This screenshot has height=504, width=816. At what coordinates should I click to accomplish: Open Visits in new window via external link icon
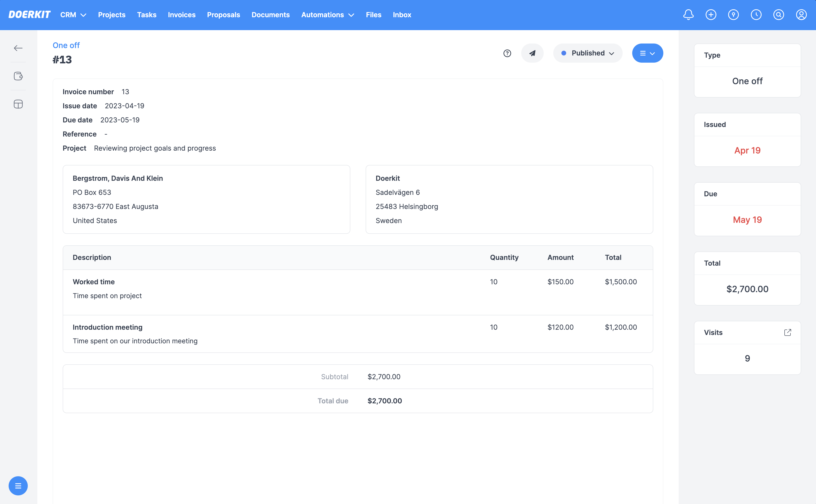[x=788, y=332]
